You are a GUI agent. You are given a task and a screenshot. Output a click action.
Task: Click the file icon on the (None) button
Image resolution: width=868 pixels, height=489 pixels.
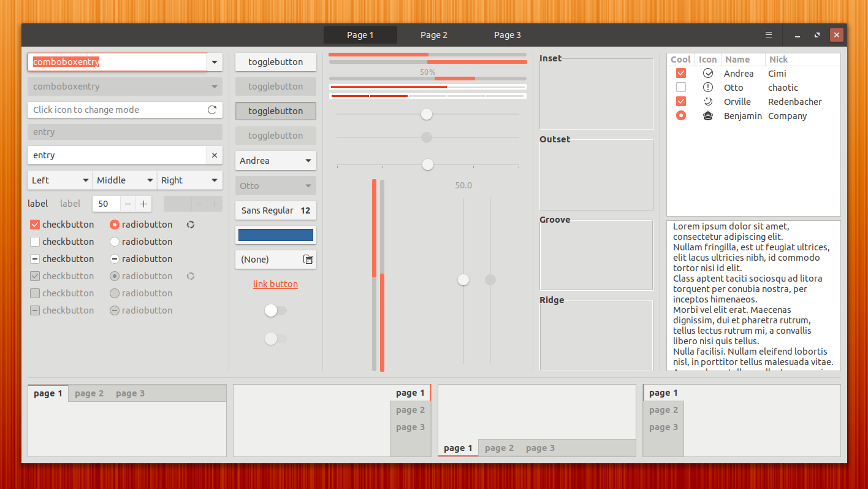coord(308,260)
